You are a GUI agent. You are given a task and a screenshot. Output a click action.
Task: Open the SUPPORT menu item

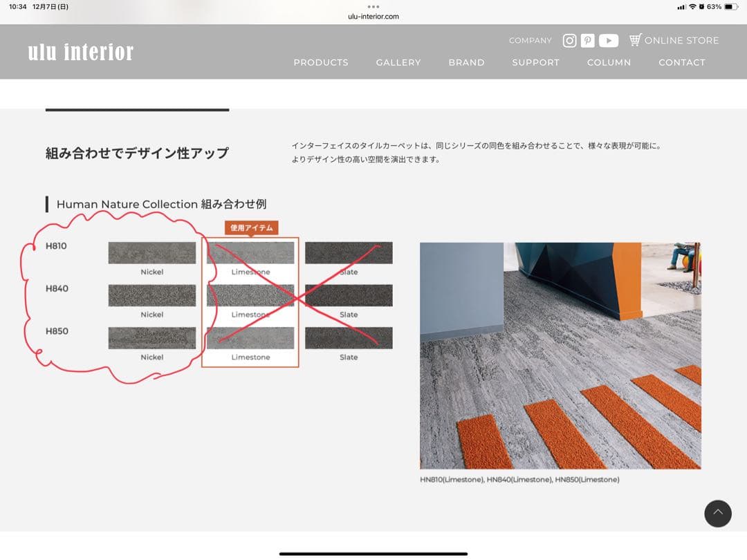(535, 62)
